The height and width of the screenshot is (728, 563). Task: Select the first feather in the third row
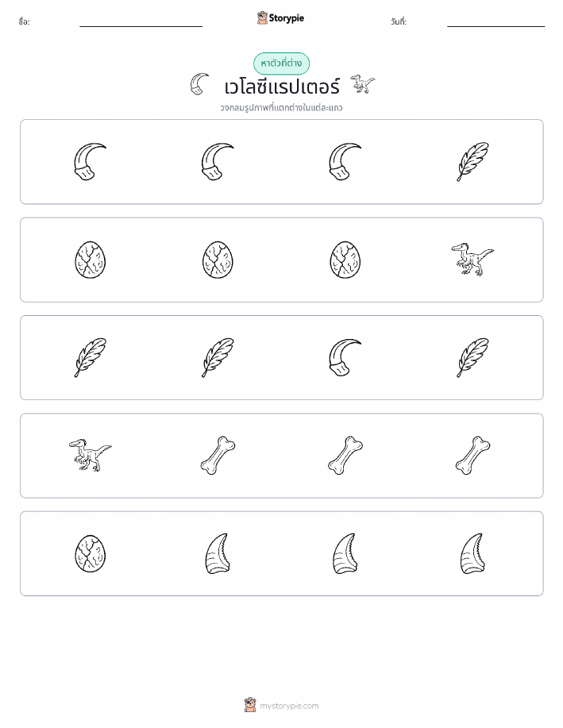pos(90,357)
